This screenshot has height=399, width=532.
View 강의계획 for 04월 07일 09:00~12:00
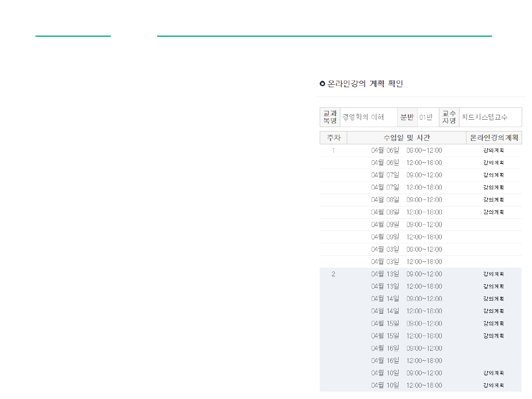[493, 175]
